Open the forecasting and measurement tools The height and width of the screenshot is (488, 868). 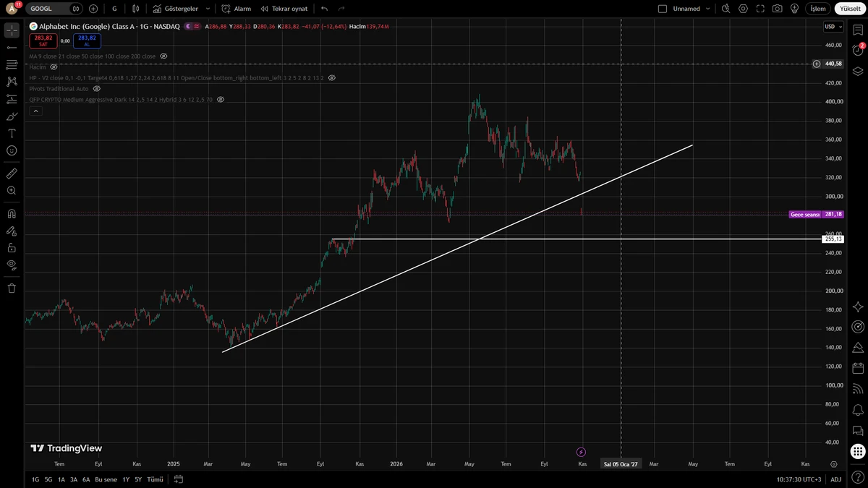[x=12, y=99]
